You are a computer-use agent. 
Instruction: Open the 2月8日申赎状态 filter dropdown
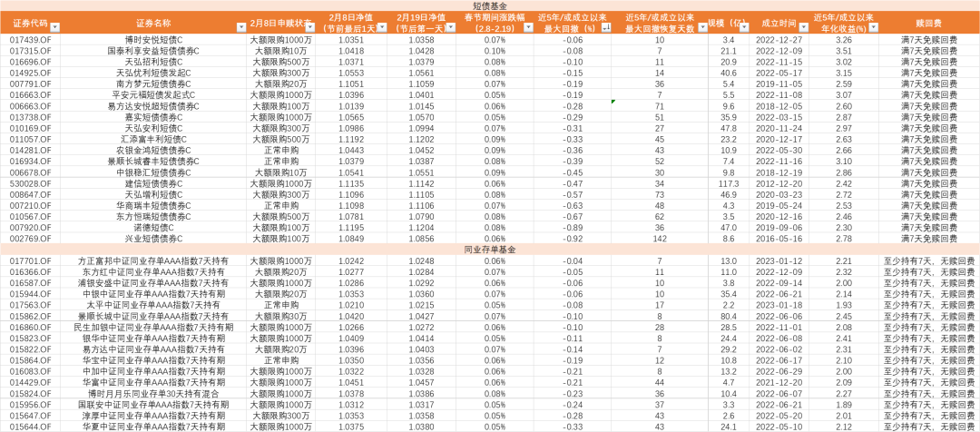pos(310,27)
